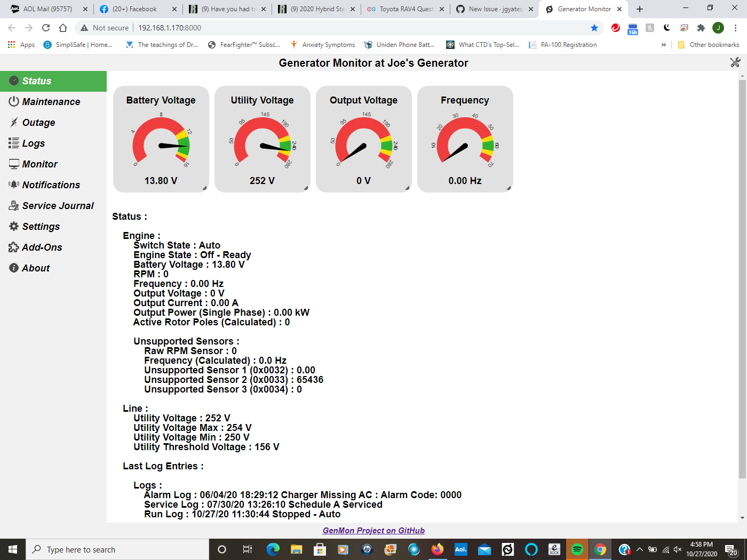Screen dimensions: 747x560
Task: Click the Utility Voltage gauge
Action: point(263,139)
